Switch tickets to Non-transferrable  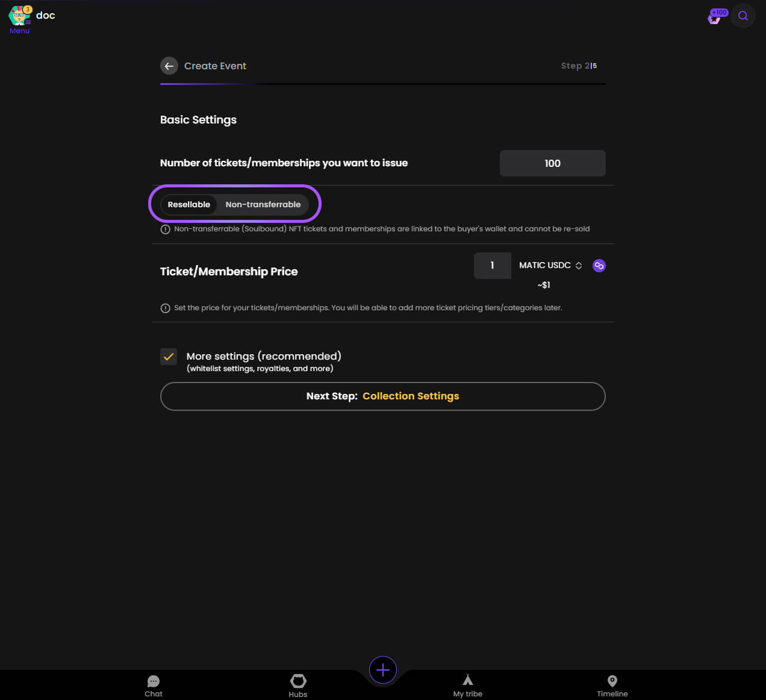[x=263, y=205]
